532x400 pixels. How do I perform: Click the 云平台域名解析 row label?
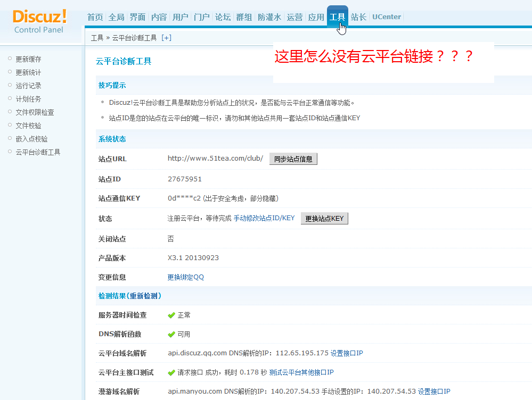[x=122, y=354]
